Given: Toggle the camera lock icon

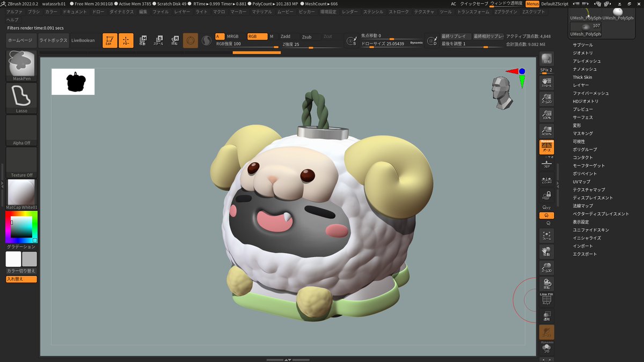Looking at the screenshot, I should pyautogui.click(x=547, y=197).
